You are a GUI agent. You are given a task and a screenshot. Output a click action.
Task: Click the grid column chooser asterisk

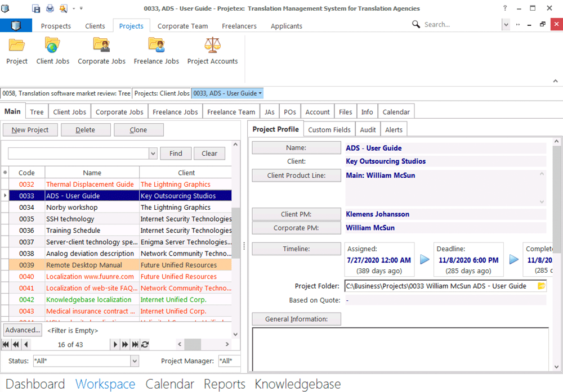(x=5, y=173)
